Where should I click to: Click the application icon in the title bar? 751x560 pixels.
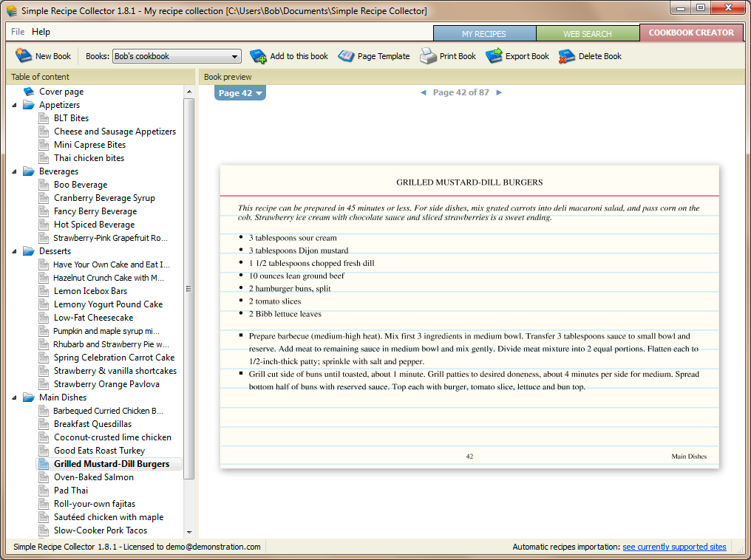coord(12,10)
